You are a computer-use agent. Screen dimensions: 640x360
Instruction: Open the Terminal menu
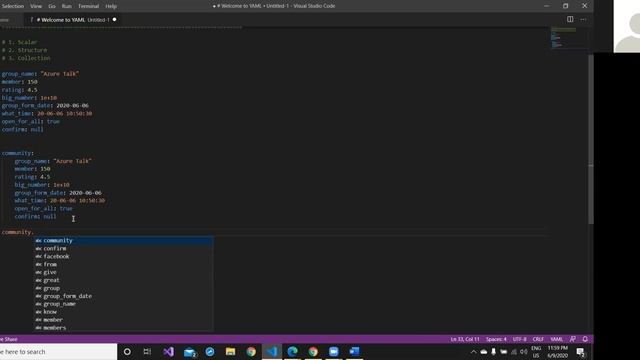point(89,6)
